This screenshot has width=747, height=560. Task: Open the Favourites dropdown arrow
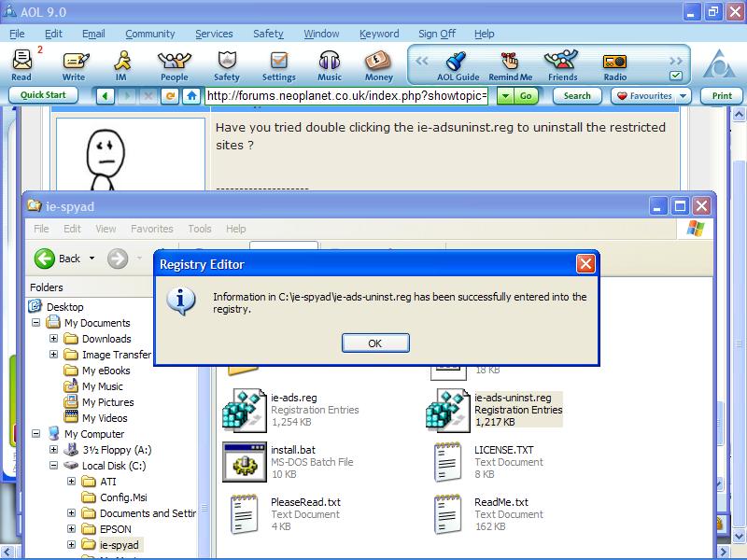coord(683,96)
